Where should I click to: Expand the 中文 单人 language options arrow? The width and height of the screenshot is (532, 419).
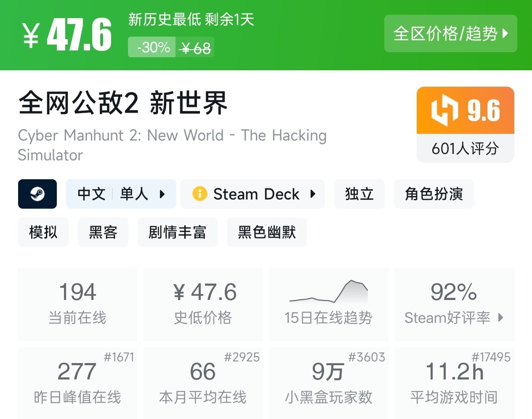point(162,194)
